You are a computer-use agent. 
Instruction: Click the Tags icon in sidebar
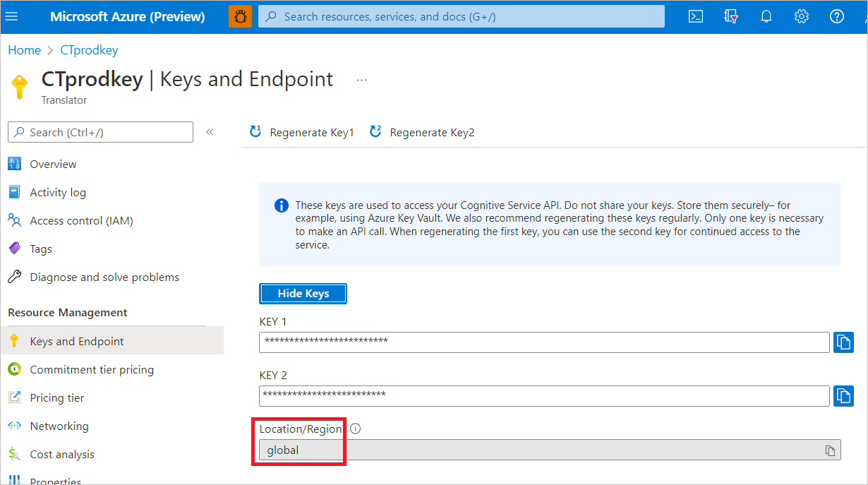tap(14, 249)
